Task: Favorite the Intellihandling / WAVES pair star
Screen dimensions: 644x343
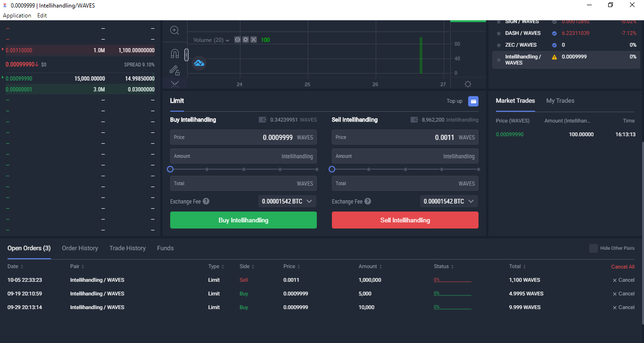Action: [x=499, y=60]
